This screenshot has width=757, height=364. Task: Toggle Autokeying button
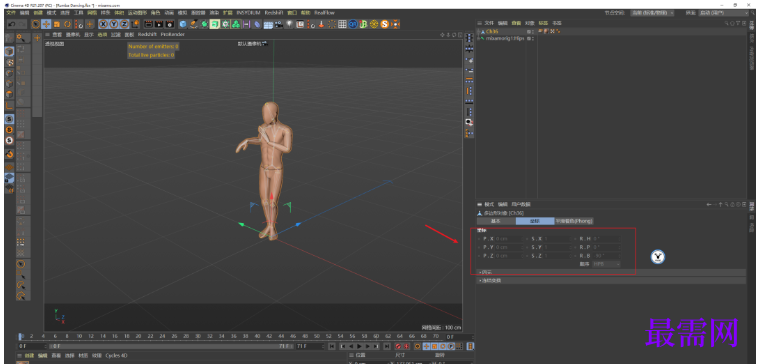pos(407,346)
